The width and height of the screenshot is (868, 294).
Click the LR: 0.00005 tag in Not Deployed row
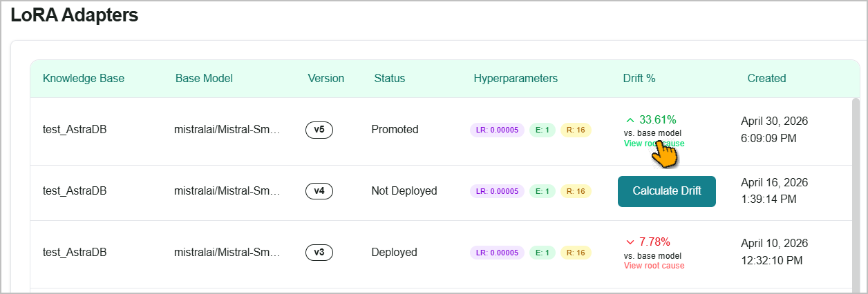(497, 191)
